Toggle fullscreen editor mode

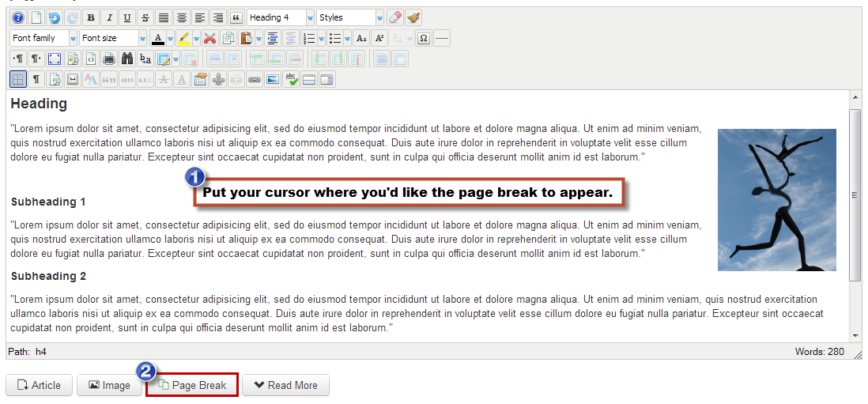point(55,59)
